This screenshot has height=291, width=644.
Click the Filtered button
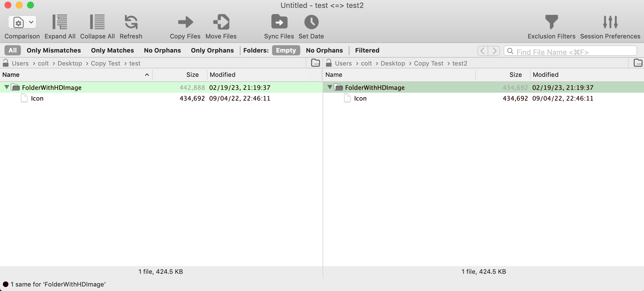point(367,50)
